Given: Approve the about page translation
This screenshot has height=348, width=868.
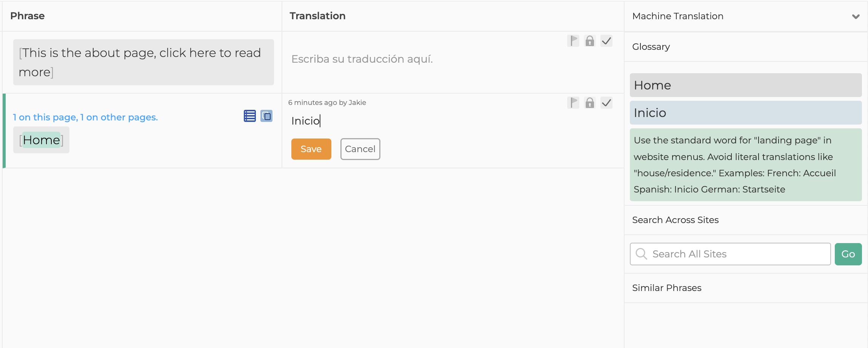Looking at the screenshot, I should [606, 41].
